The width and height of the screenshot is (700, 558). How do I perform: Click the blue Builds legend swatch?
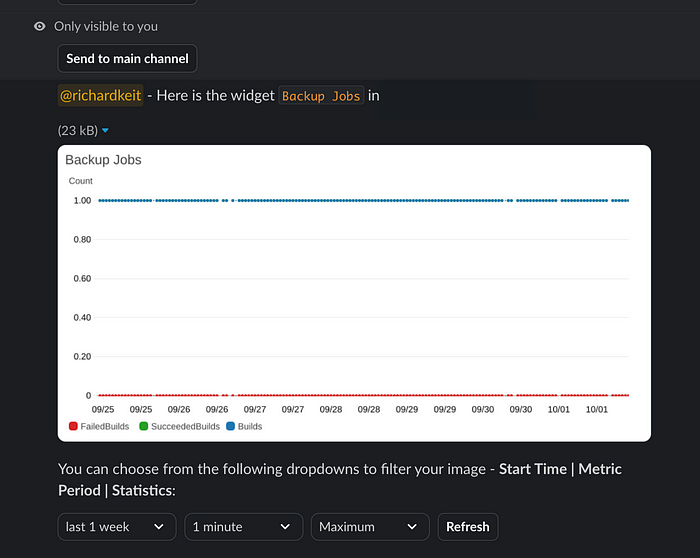click(230, 426)
